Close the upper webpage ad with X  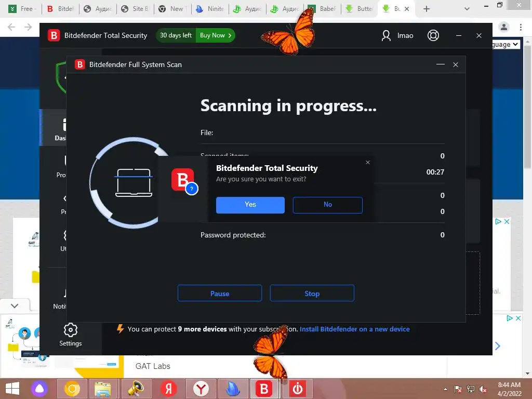click(x=507, y=221)
